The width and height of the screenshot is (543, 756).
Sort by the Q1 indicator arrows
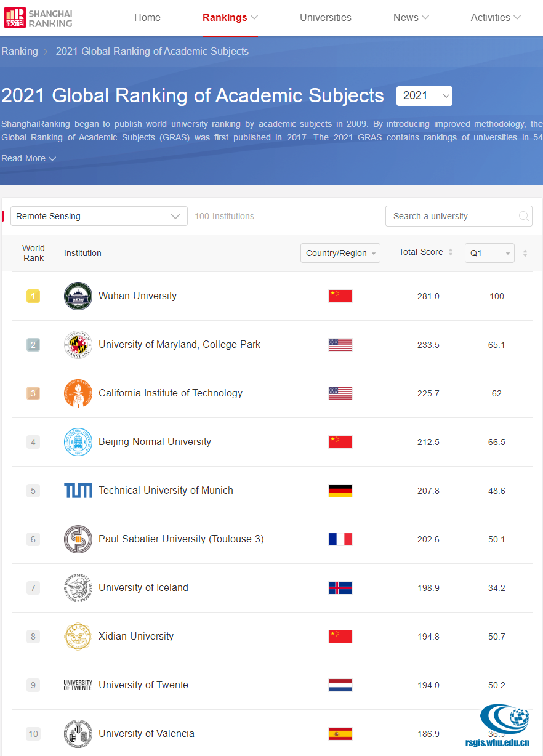pyautogui.click(x=525, y=253)
